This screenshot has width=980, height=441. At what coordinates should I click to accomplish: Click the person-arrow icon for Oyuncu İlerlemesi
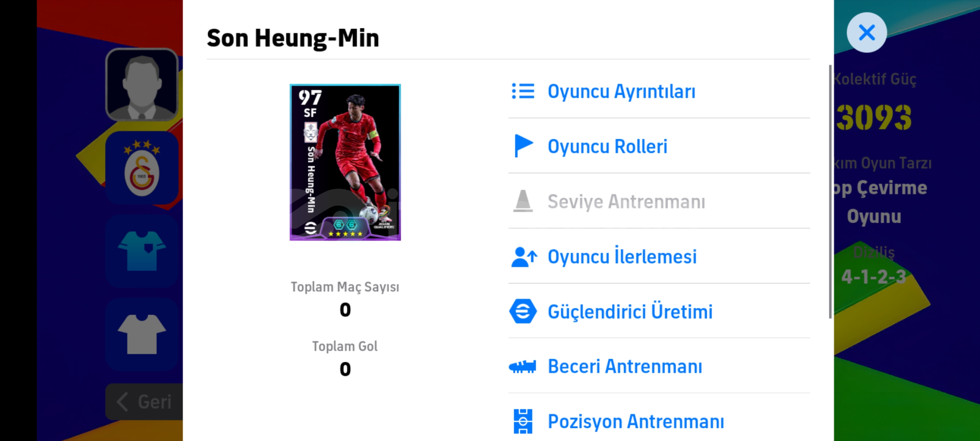pyautogui.click(x=524, y=257)
